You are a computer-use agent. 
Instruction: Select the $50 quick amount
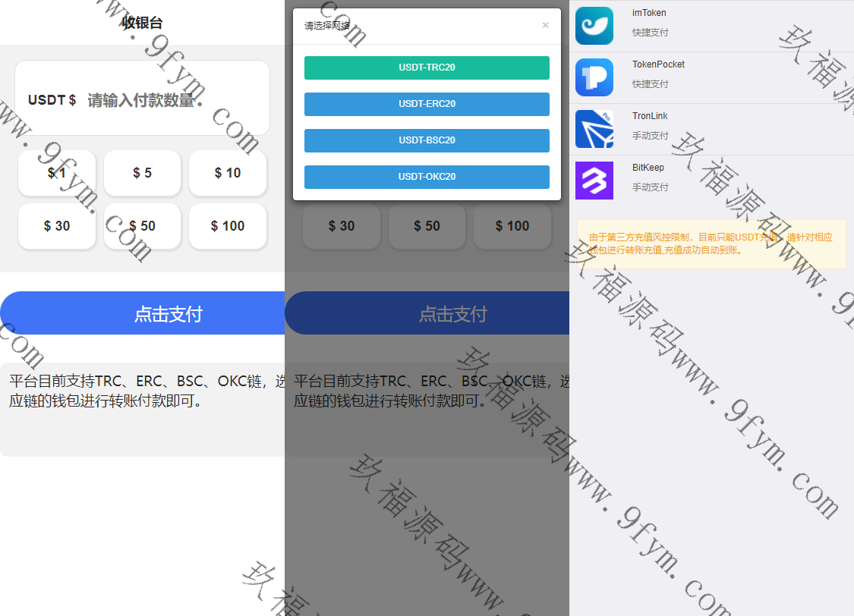click(142, 226)
